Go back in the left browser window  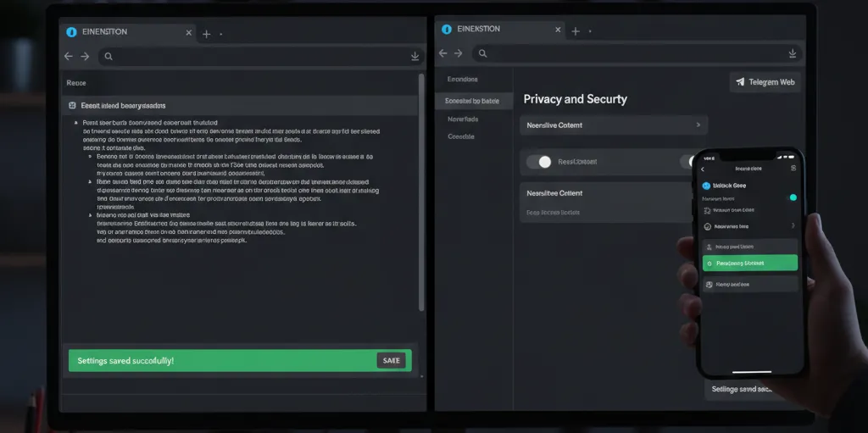pyautogui.click(x=68, y=57)
